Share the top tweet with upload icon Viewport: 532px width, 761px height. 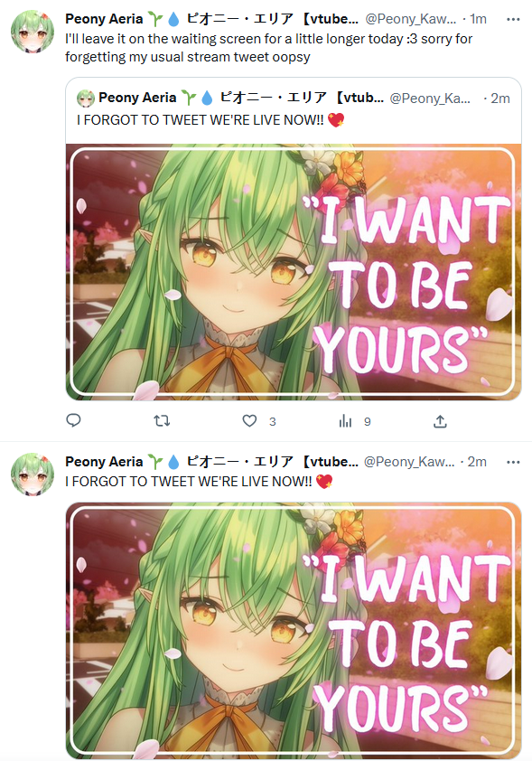440,421
